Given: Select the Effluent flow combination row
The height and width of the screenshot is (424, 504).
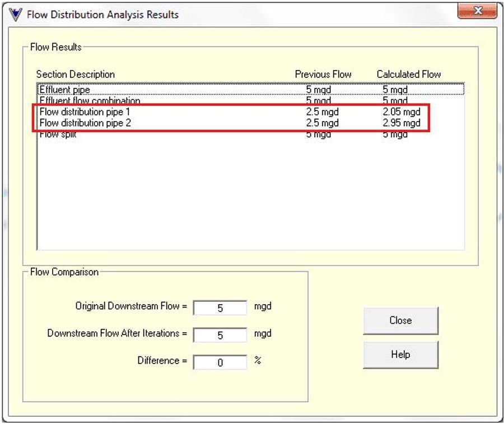Looking at the screenshot, I should [90, 101].
